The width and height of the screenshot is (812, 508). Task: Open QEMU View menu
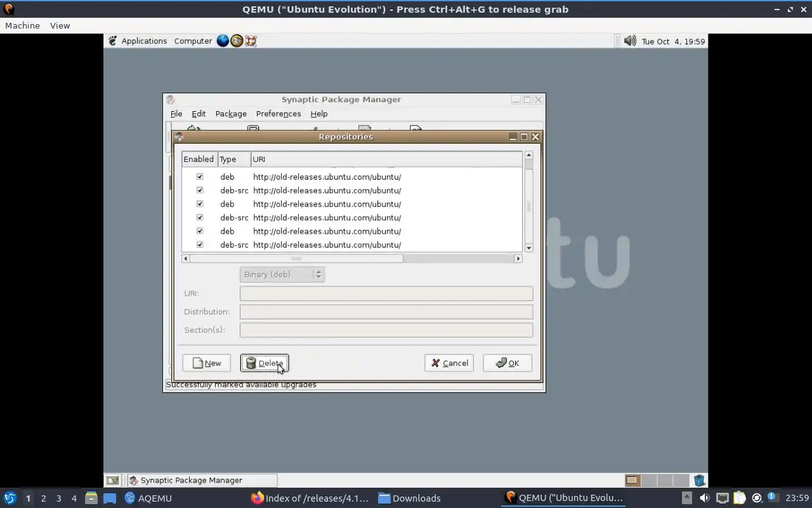click(x=60, y=25)
